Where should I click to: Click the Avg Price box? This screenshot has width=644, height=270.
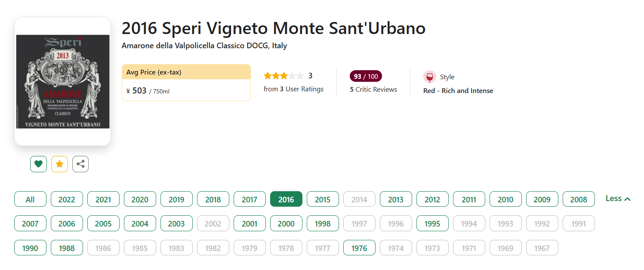[x=186, y=83]
